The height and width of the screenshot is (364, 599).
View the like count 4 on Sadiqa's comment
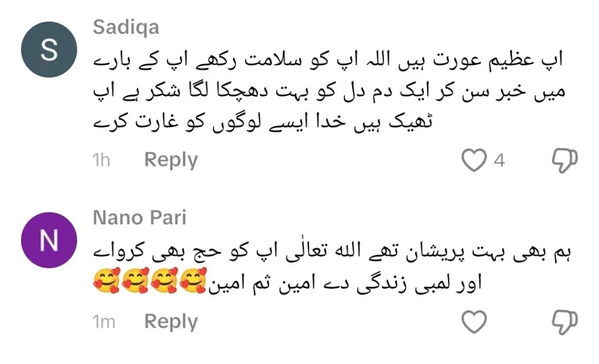pyautogui.click(x=499, y=160)
